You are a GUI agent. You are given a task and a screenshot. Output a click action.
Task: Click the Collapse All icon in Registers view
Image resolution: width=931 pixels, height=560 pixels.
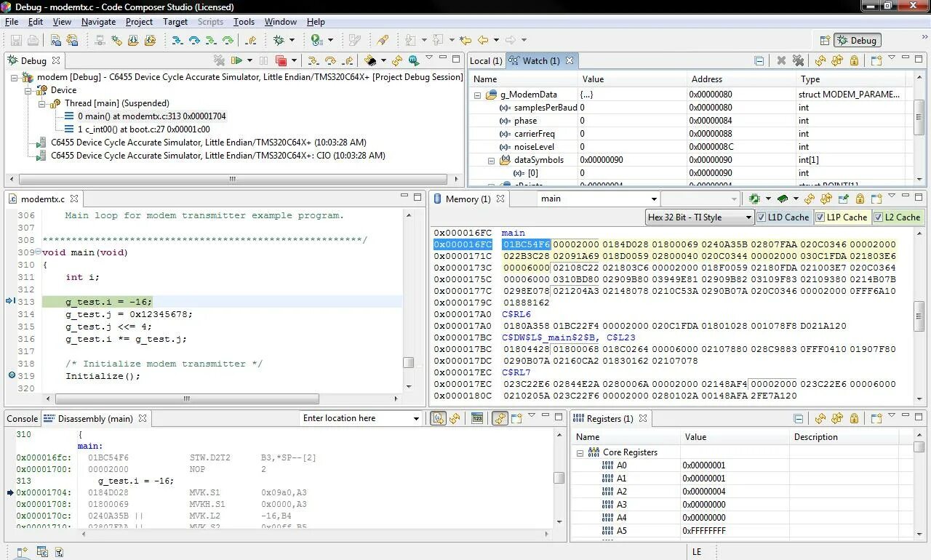pos(798,418)
